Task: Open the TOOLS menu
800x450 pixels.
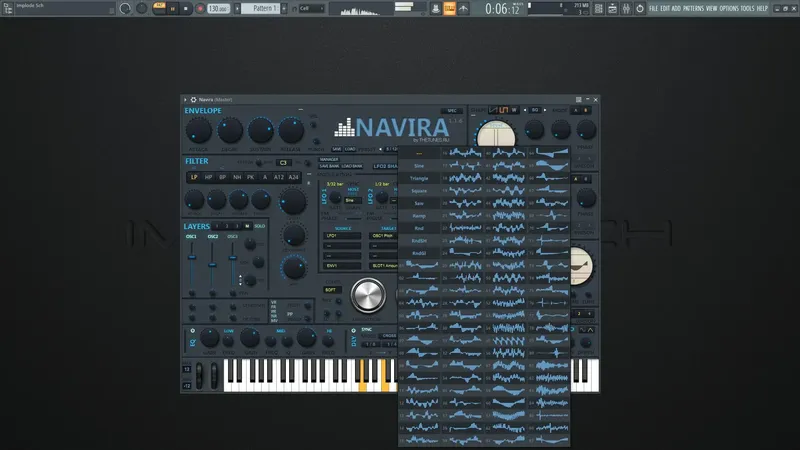Action: [x=747, y=9]
